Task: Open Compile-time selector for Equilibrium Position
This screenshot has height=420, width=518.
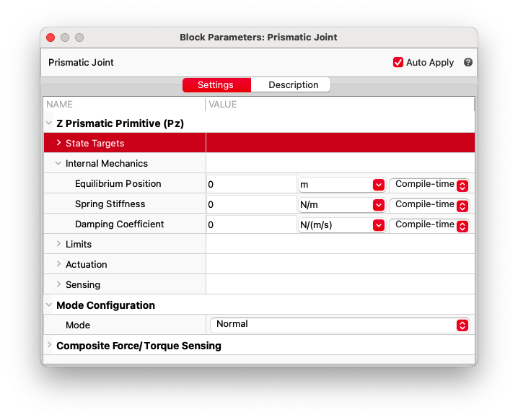Action: (429, 185)
